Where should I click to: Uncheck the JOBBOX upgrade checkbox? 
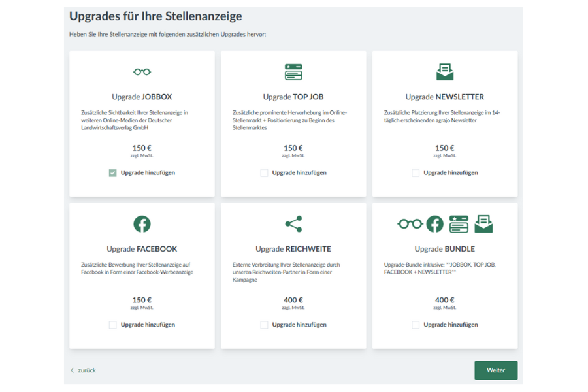pos(112,173)
